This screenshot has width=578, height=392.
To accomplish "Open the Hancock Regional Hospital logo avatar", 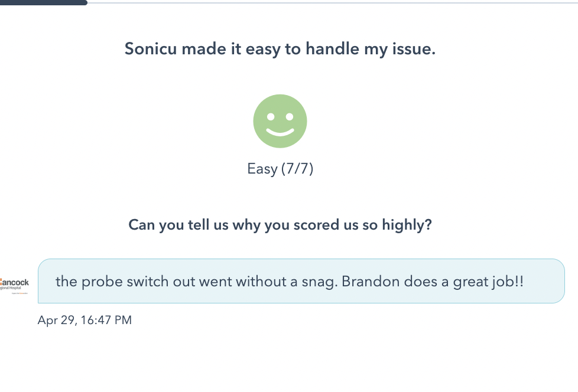I will [14, 286].
